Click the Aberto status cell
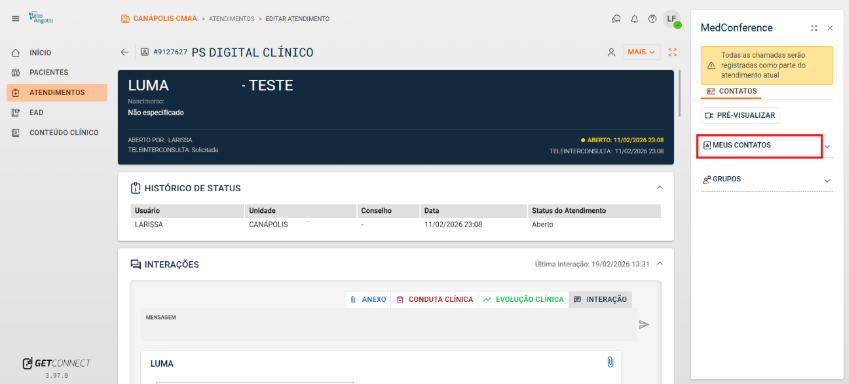Image resolution: width=849 pixels, height=384 pixels. pyautogui.click(x=543, y=224)
